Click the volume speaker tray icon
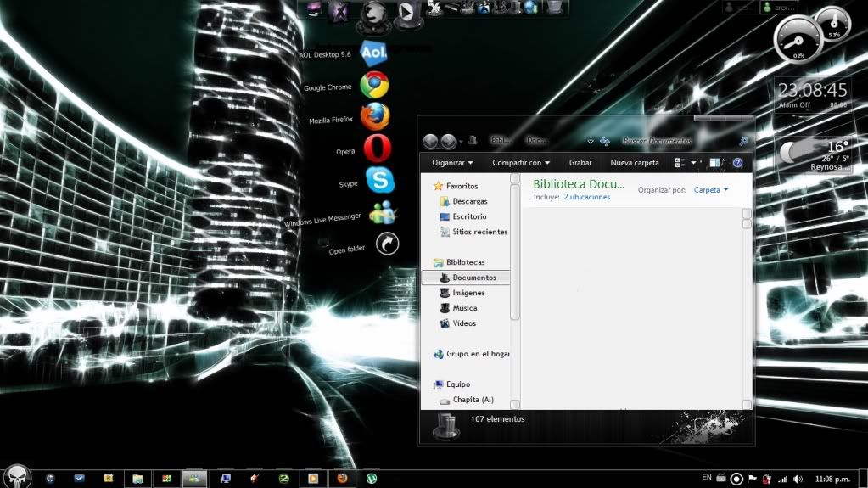 [x=798, y=479]
